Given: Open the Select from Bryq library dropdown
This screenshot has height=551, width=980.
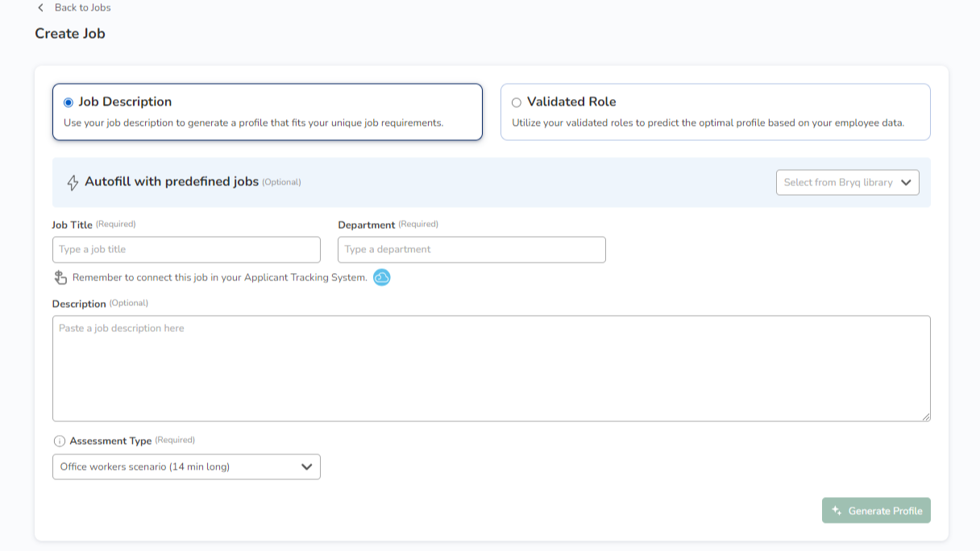Looking at the screenshot, I should pos(838,183).
